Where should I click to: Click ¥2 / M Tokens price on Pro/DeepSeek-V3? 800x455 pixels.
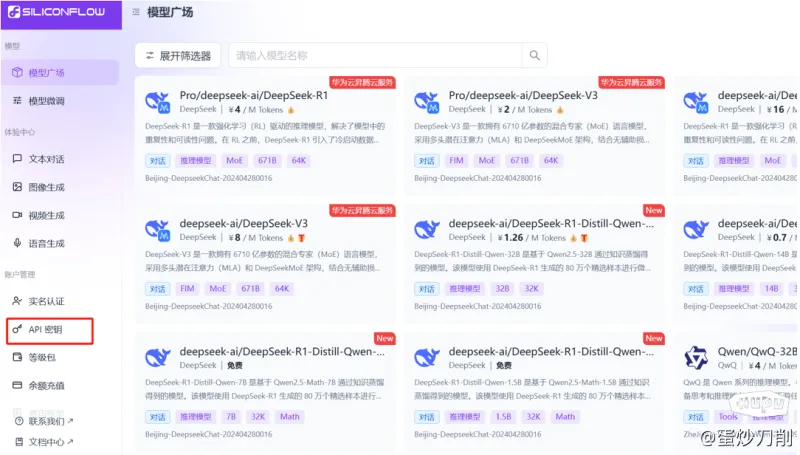click(x=525, y=110)
